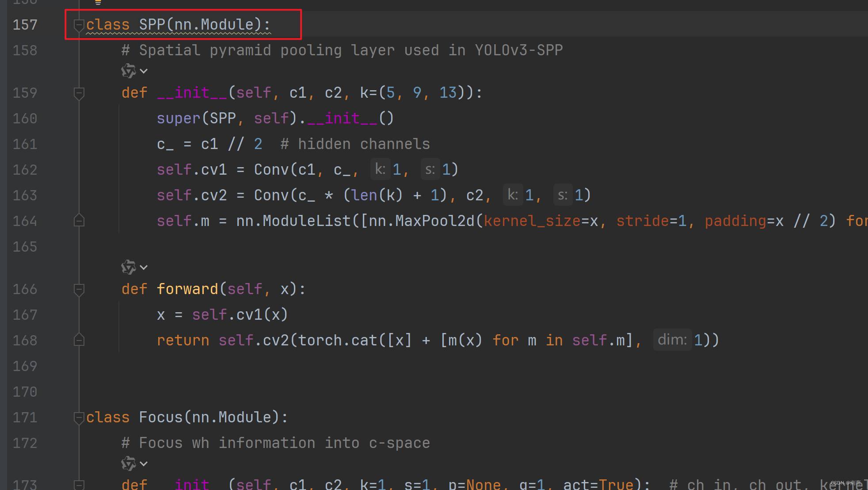
Task: Click line number 157 in the gutter
Action: pyautogui.click(x=25, y=25)
